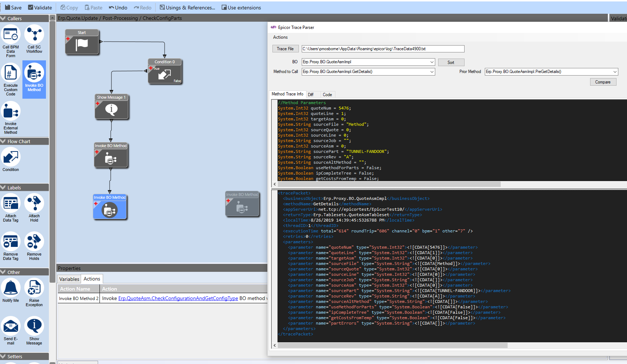The image size is (627, 364).
Task: Click Save in the toolbar
Action: (13, 8)
